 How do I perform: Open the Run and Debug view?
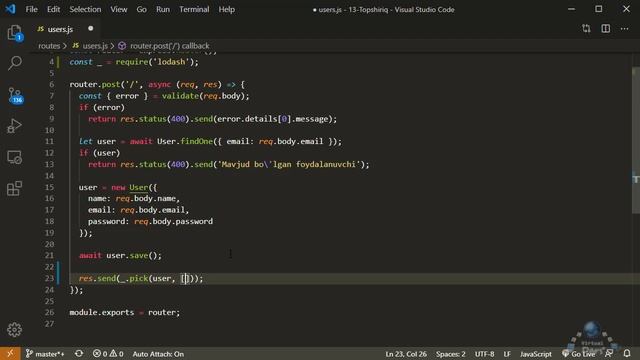pyautogui.click(x=15, y=126)
